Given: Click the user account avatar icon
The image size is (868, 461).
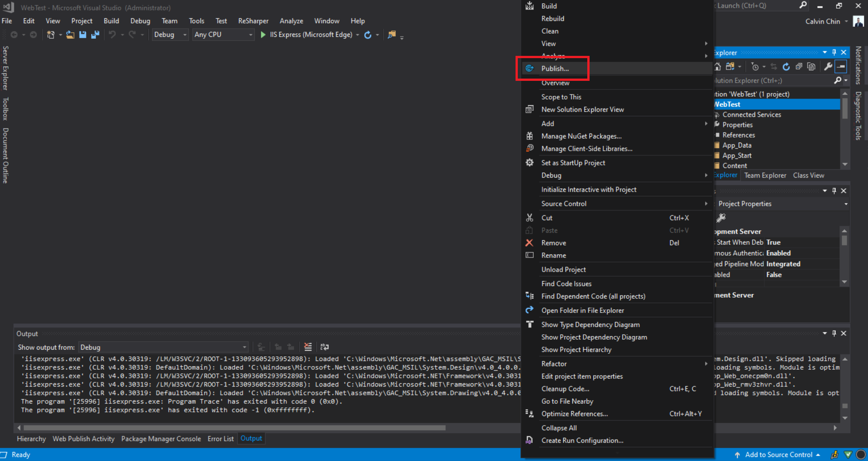Looking at the screenshot, I should click(858, 21).
